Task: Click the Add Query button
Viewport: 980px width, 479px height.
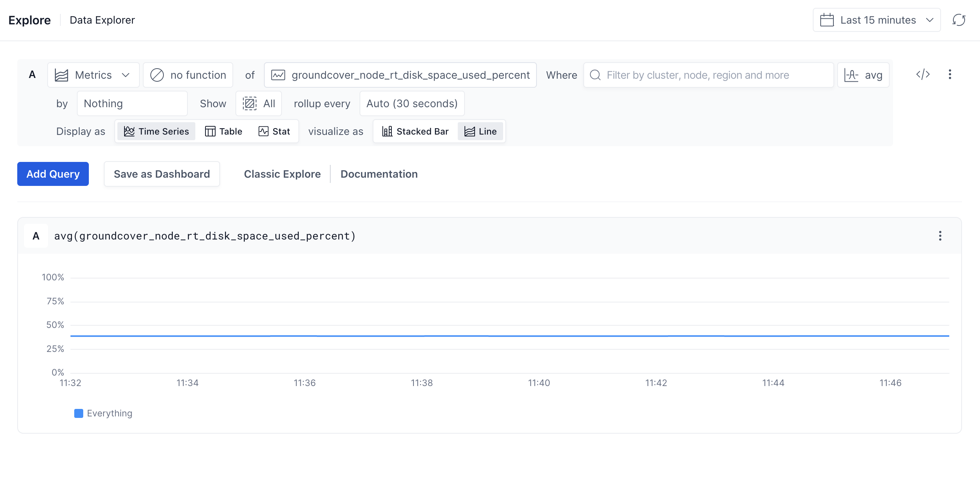Action: coord(53,174)
